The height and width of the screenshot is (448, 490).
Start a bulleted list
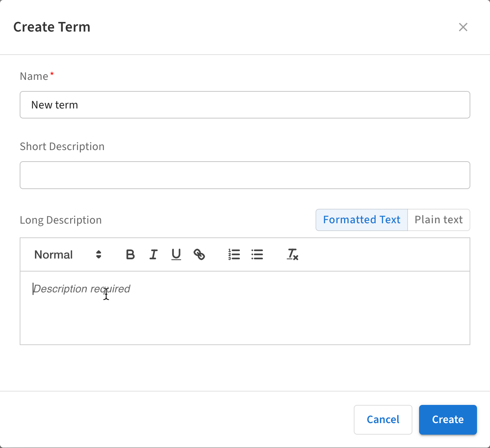click(257, 254)
